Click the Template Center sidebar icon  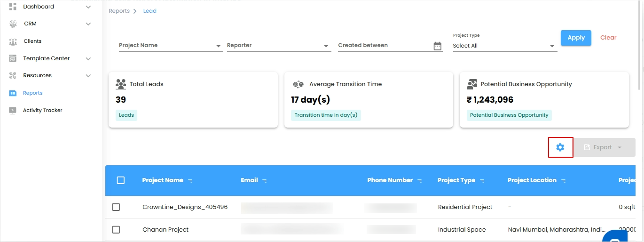pyautogui.click(x=13, y=58)
